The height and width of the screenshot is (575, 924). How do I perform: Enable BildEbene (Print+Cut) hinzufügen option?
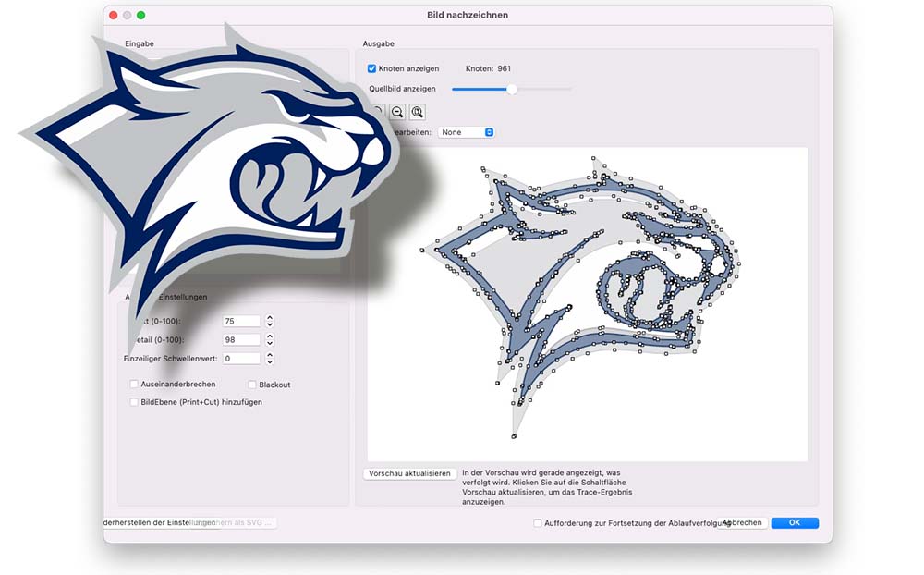(134, 402)
